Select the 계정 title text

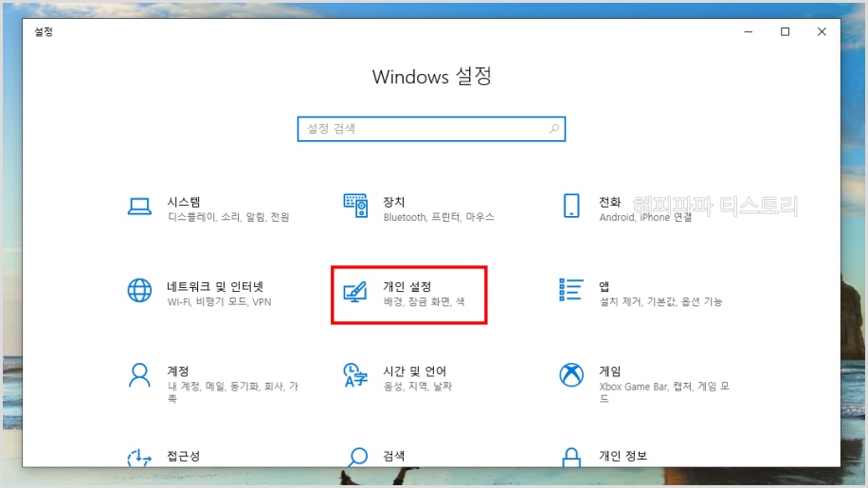click(x=178, y=371)
